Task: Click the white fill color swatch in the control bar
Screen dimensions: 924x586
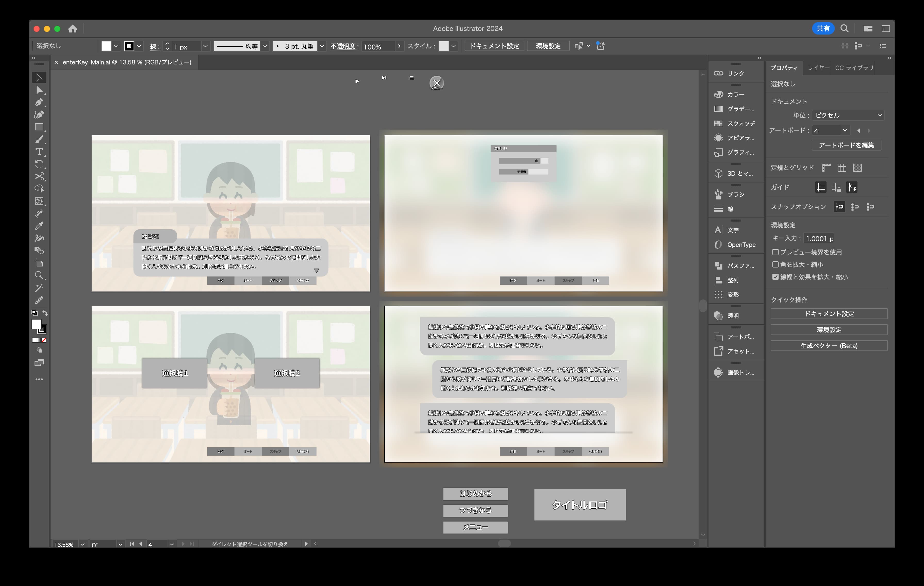Action: [106, 46]
